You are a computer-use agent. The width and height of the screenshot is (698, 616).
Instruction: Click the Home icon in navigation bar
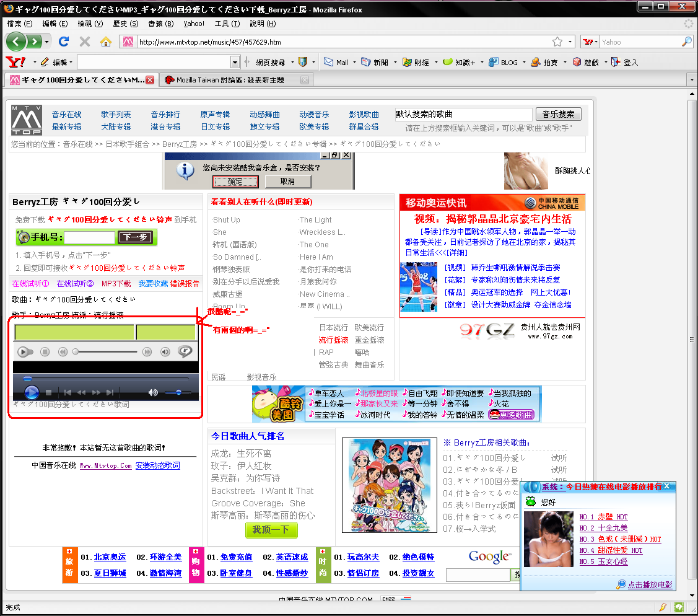point(106,42)
